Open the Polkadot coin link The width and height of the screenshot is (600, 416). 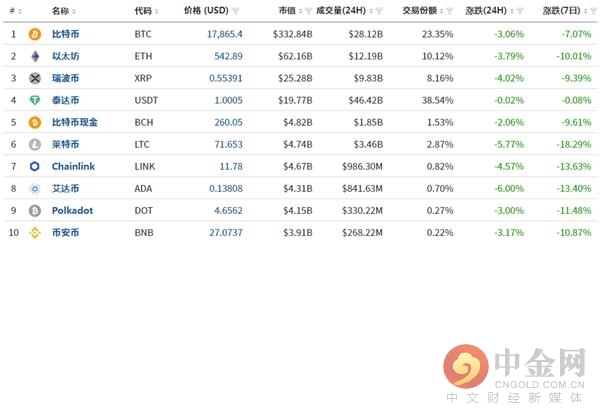pos(72,210)
